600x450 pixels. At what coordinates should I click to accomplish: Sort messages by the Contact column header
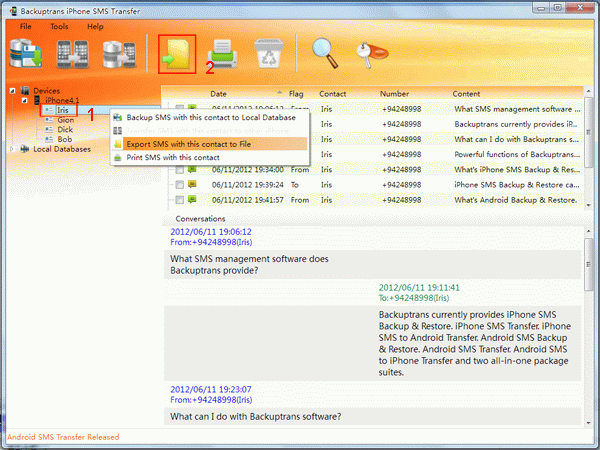point(333,94)
